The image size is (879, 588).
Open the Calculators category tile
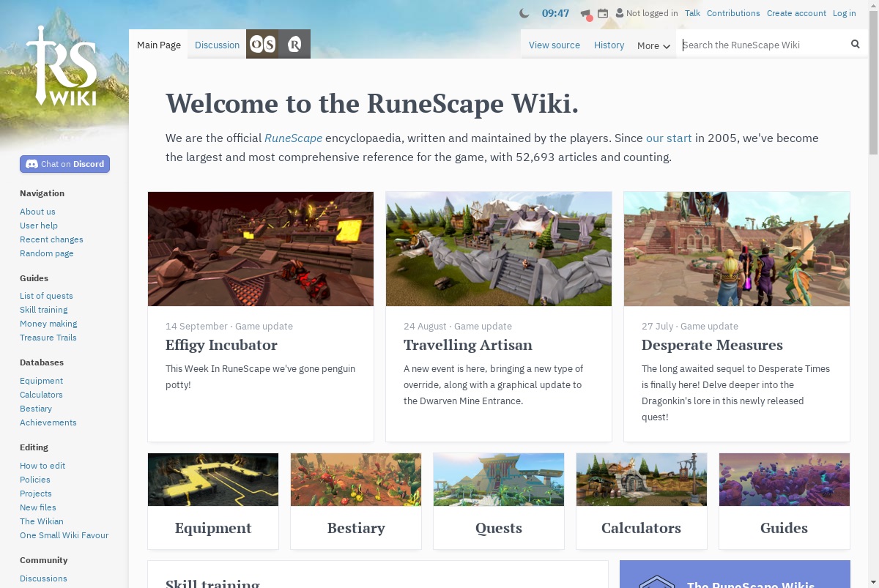click(x=642, y=501)
